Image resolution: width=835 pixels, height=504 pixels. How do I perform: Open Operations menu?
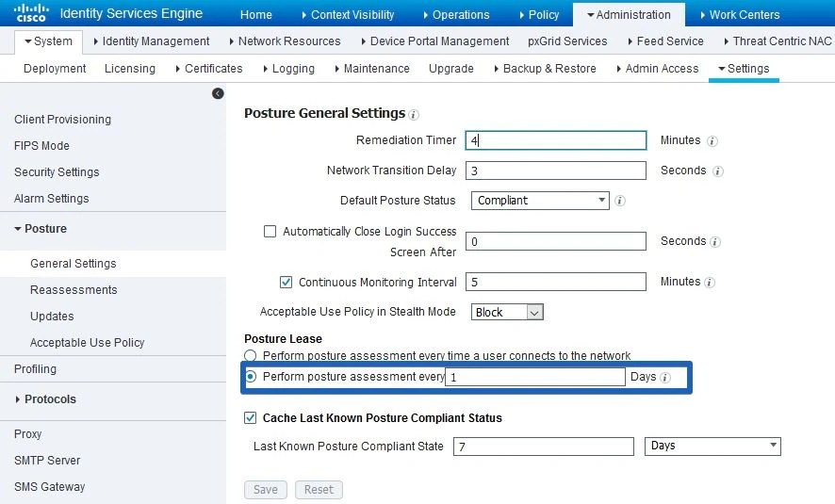coord(456,15)
